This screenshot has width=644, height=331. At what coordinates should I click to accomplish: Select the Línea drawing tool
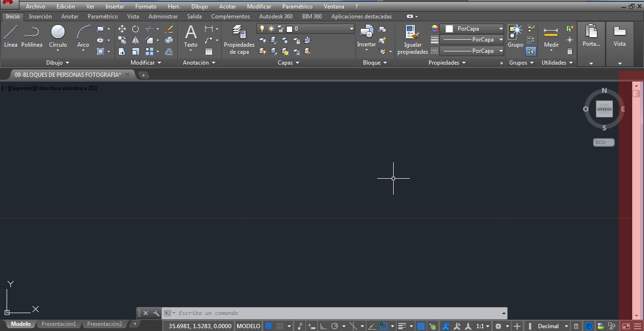[10, 35]
